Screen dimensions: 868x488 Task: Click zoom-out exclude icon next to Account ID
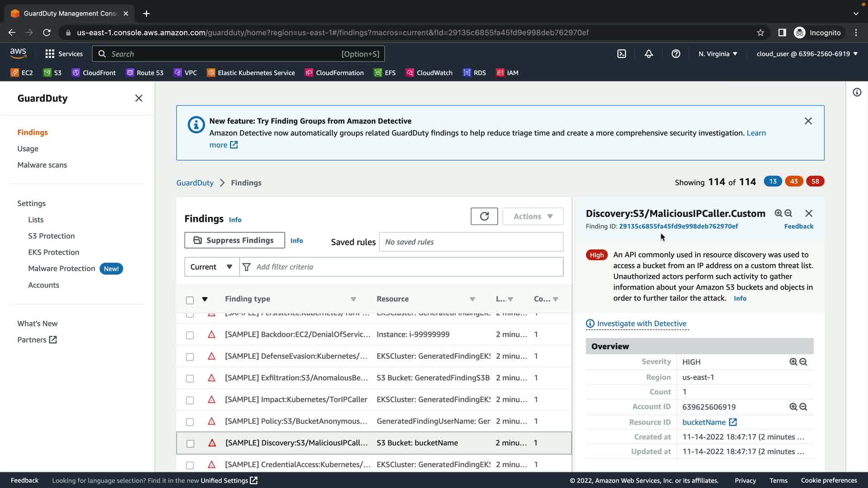pos(803,407)
